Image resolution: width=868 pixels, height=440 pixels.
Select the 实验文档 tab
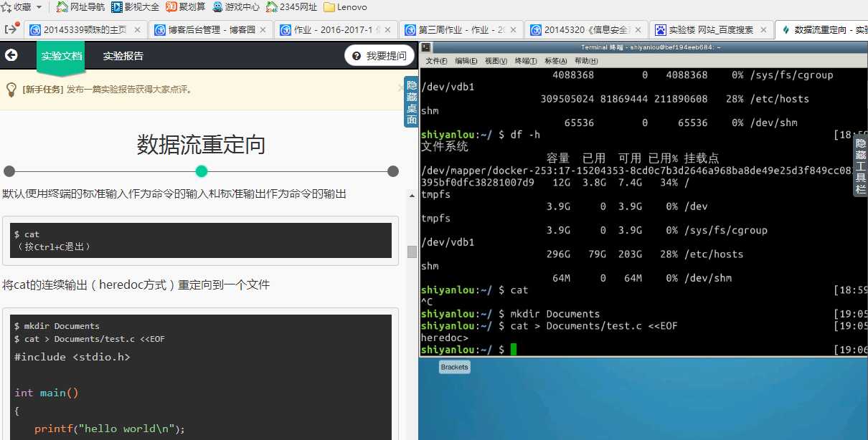pyautogui.click(x=61, y=56)
